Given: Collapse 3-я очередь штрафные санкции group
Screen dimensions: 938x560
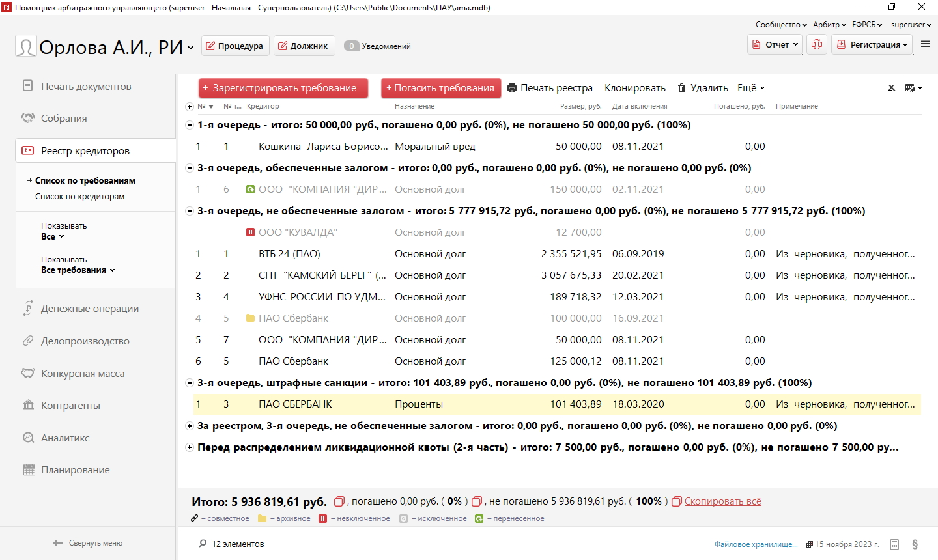Looking at the screenshot, I should click(x=190, y=383).
